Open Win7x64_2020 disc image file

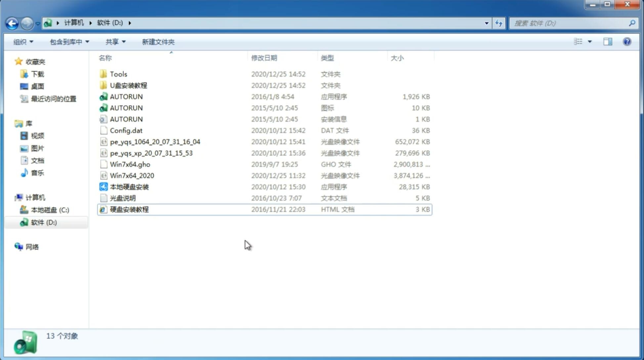click(x=132, y=175)
